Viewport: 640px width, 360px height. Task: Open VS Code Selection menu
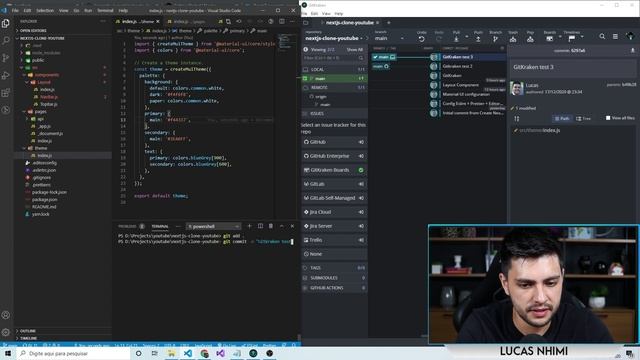pos(45,11)
